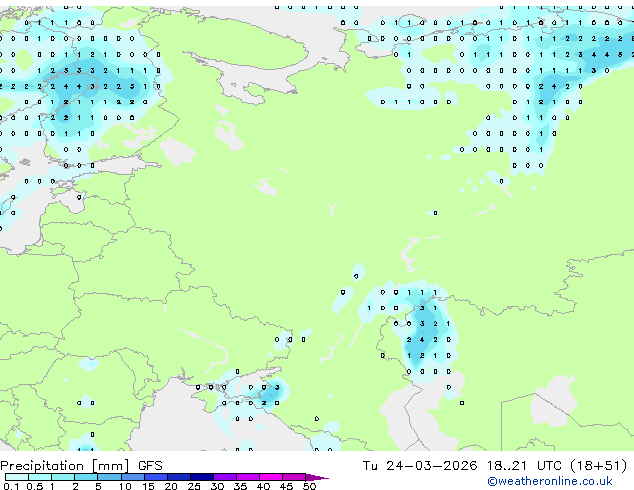This screenshot has height=490, width=634.
Task: Select the 35–40 mm legend swatch
Action: [x=247, y=477]
